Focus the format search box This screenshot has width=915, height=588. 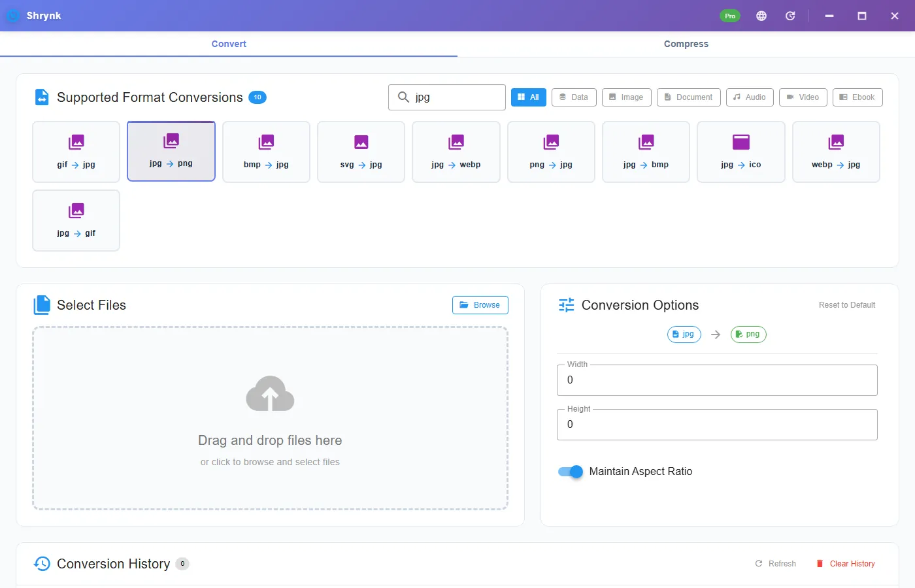click(447, 97)
